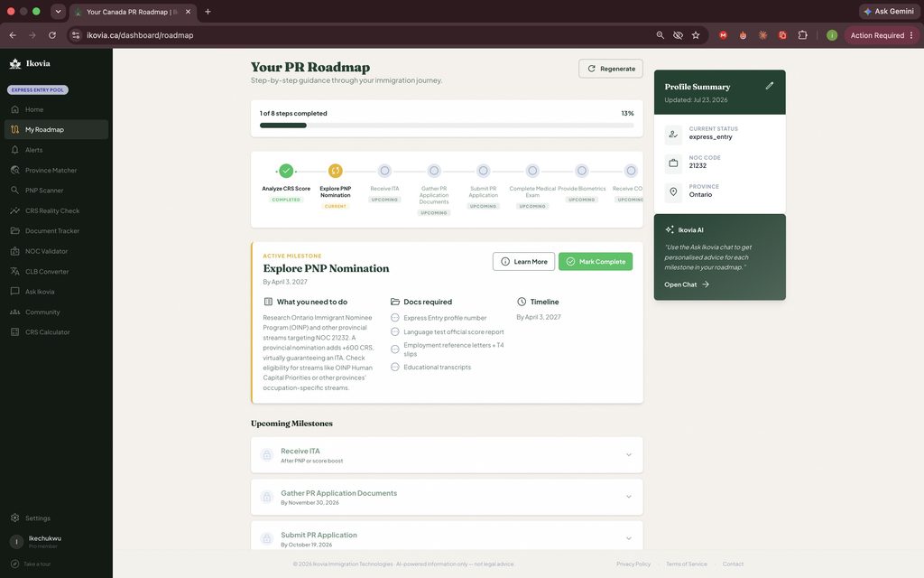Select the Submit PR Application step marker

[x=484, y=171]
